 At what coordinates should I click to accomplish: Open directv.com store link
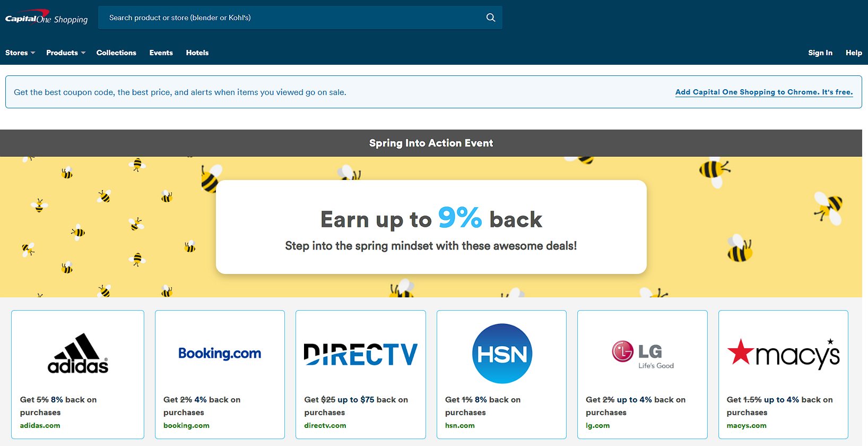(x=325, y=425)
